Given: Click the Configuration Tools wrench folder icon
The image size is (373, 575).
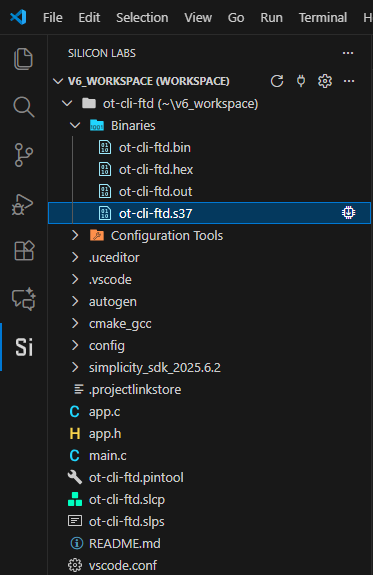Looking at the screenshot, I should coord(97,235).
